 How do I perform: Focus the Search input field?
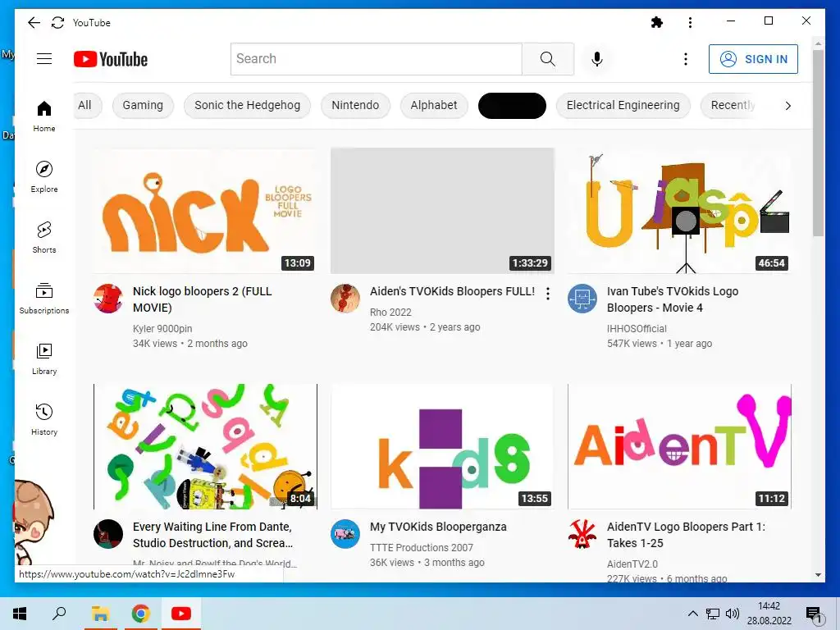coord(376,59)
